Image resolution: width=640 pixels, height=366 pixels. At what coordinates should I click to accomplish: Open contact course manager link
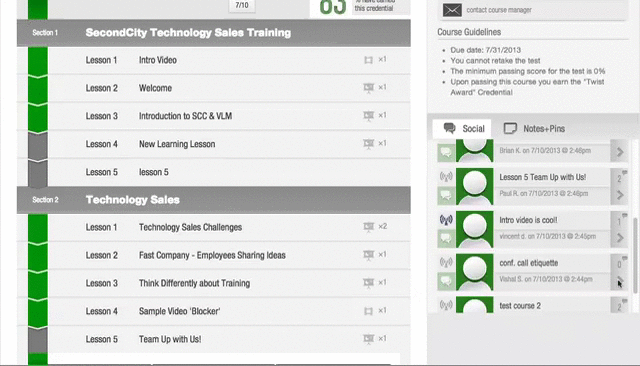point(499,10)
